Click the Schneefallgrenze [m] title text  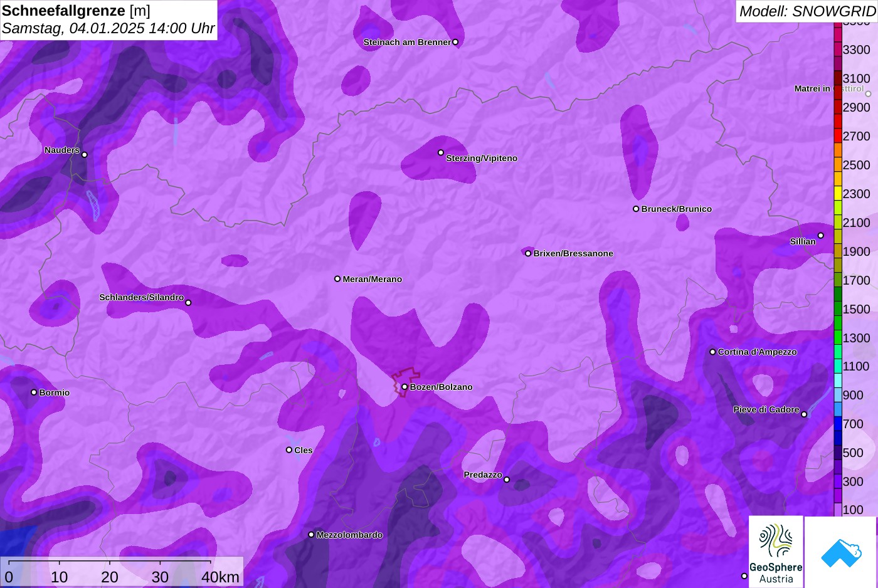(x=76, y=11)
